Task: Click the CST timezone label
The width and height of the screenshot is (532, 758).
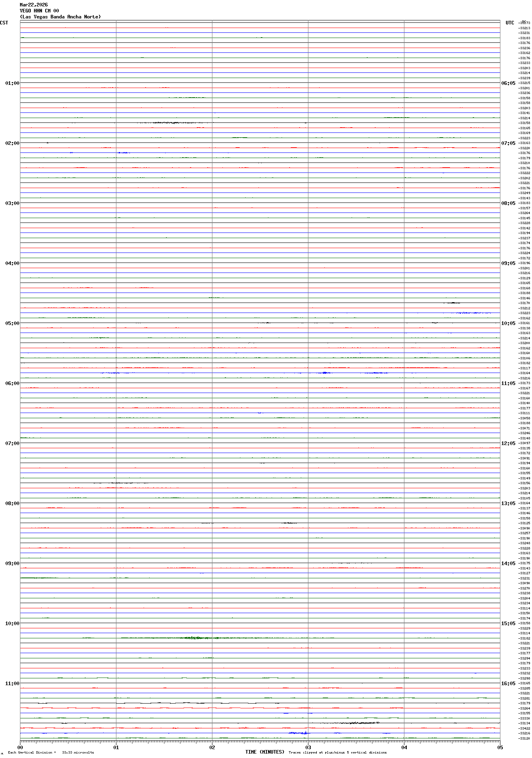Action: 4,23
